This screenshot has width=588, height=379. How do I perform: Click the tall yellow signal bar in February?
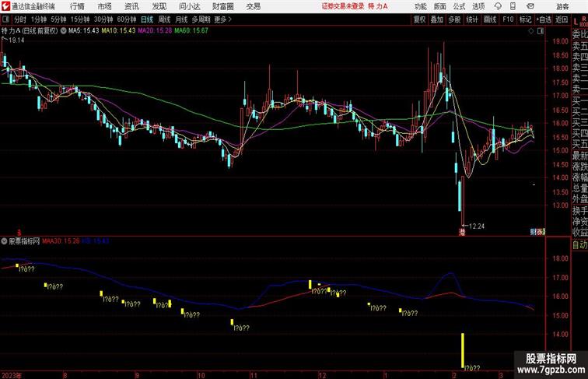463,350
